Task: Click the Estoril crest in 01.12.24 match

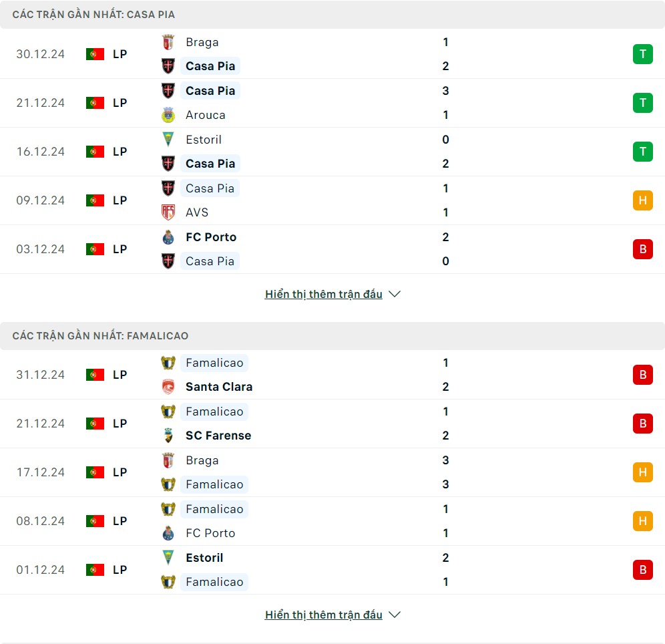Action: tap(168, 558)
